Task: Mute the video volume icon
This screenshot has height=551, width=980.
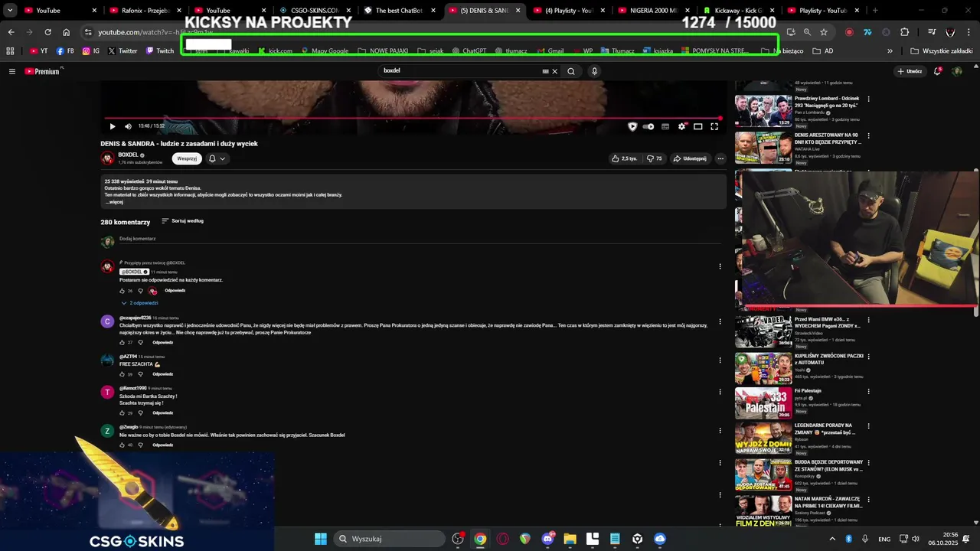Action: pyautogui.click(x=128, y=126)
